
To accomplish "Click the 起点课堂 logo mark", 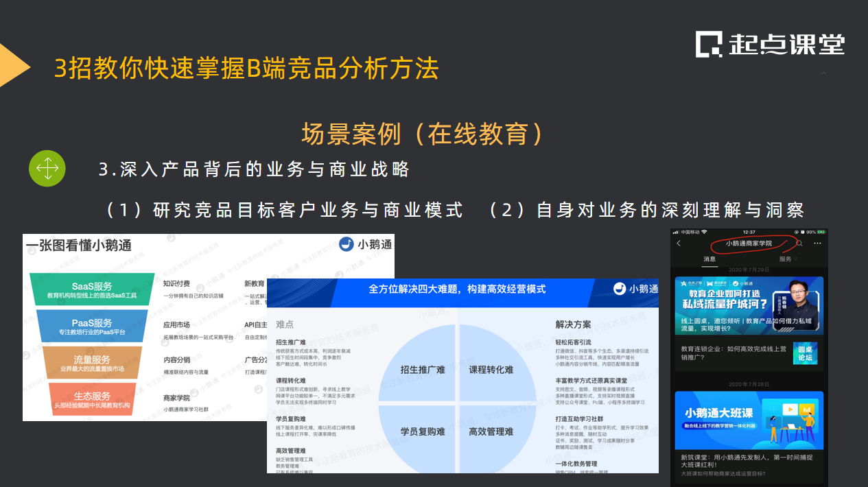I will click(x=709, y=45).
